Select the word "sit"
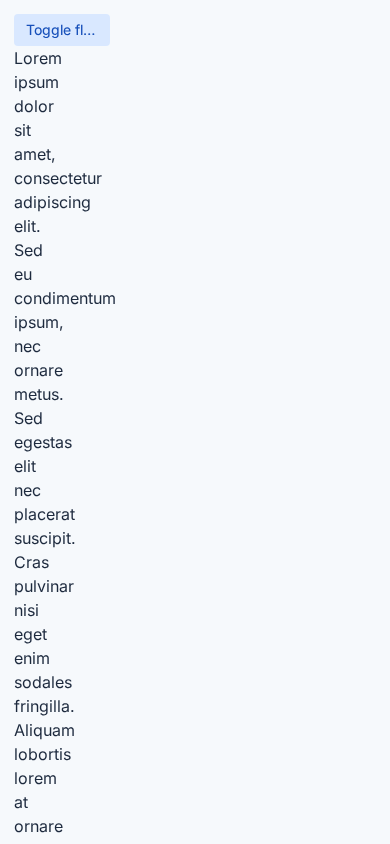The width and height of the screenshot is (390, 844). (23, 131)
